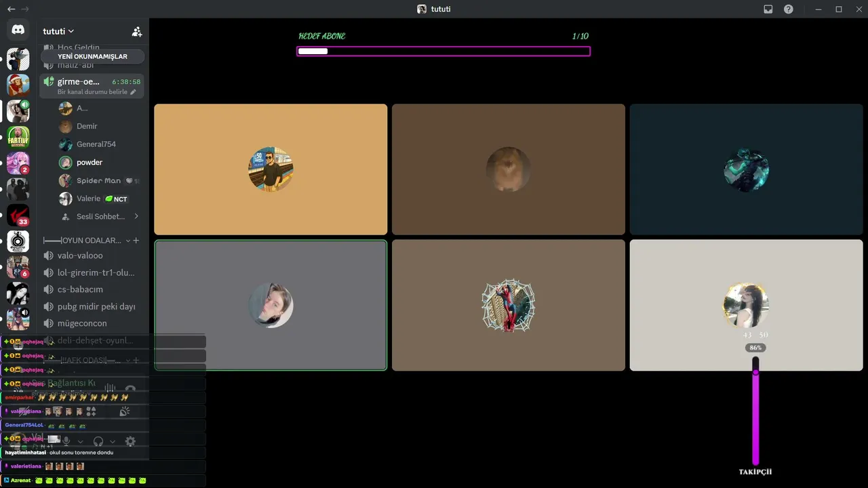Jump to YENİ OKUNMAMIŞLAR unread messages

pos(93,56)
